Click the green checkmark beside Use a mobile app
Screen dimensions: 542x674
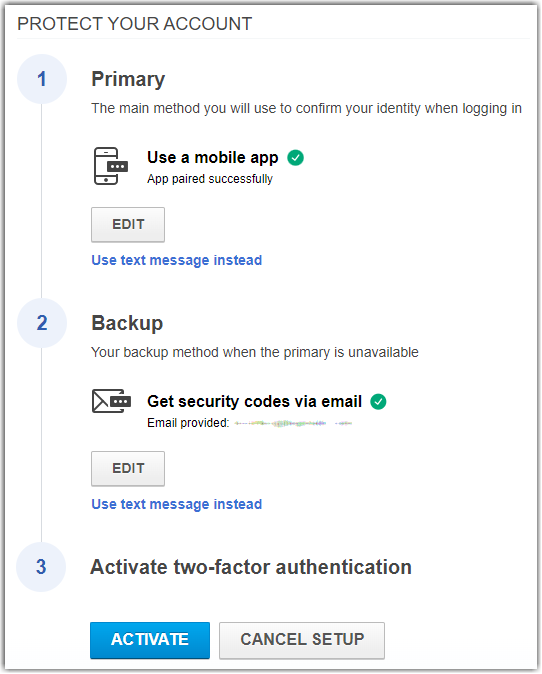(x=295, y=158)
